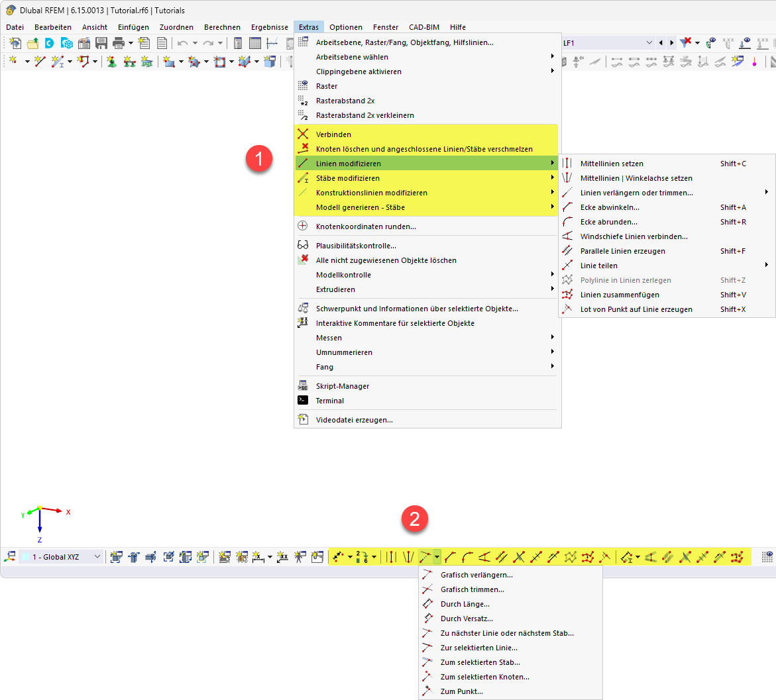
Task: Click the Save floppy disk icon
Action: tap(101, 44)
